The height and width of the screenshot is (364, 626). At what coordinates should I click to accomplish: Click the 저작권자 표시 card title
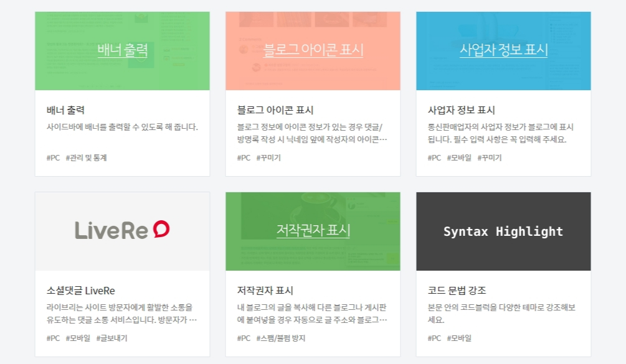265,291
